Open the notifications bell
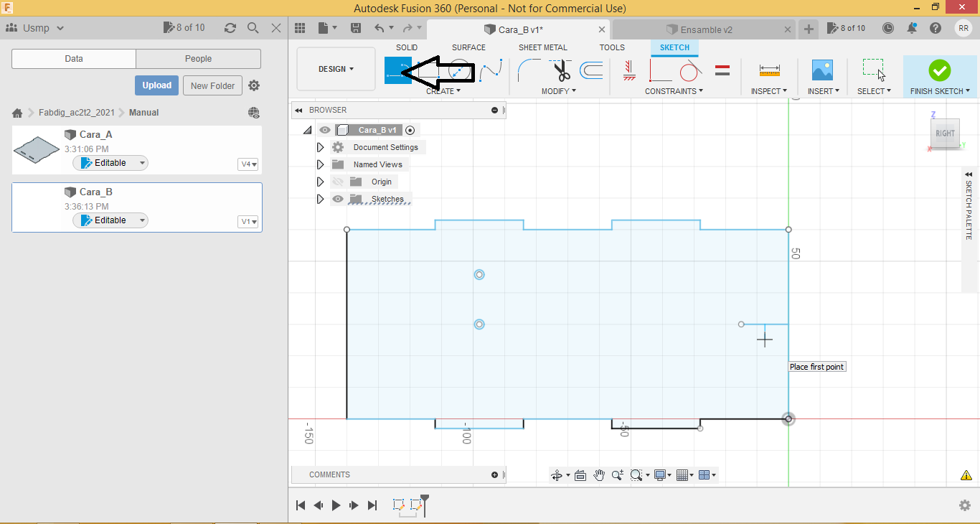Image resolution: width=980 pixels, height=524 pixels. point(912,28)
